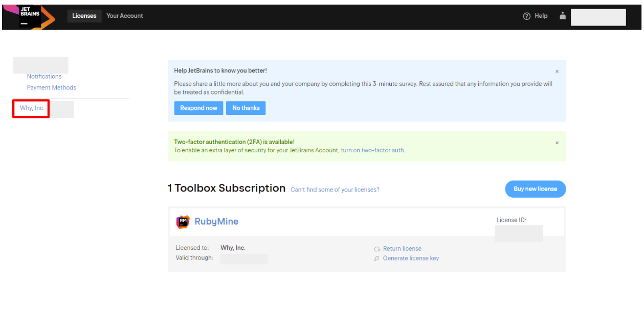Open the Your Account tab
644x329 pixels.
(125, 16)
